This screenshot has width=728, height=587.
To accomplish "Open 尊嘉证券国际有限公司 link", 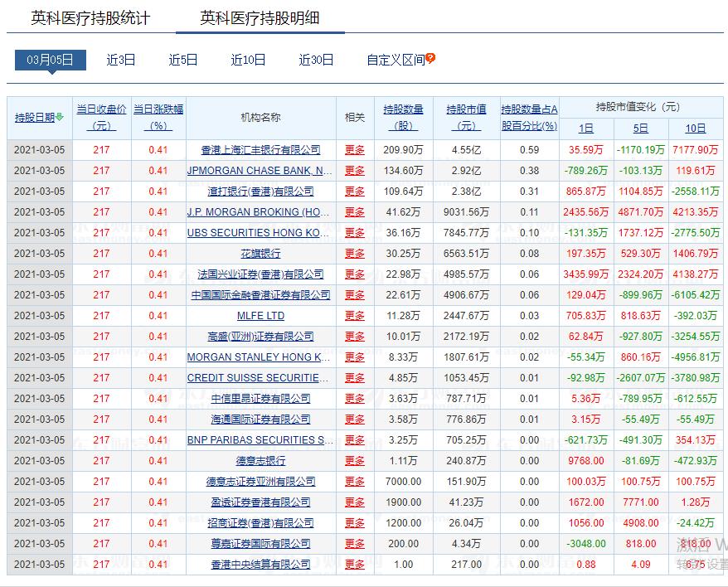I will coord(260,543).
